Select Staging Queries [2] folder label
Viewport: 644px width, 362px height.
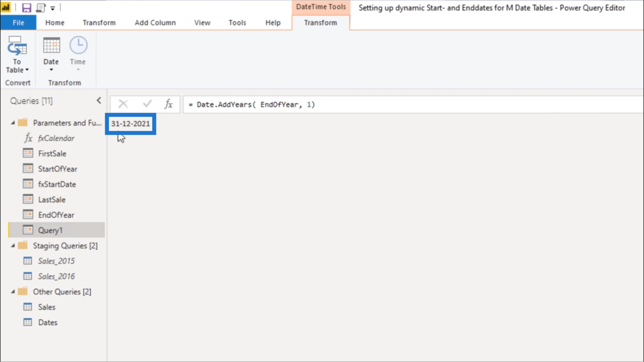pos(65,246)
